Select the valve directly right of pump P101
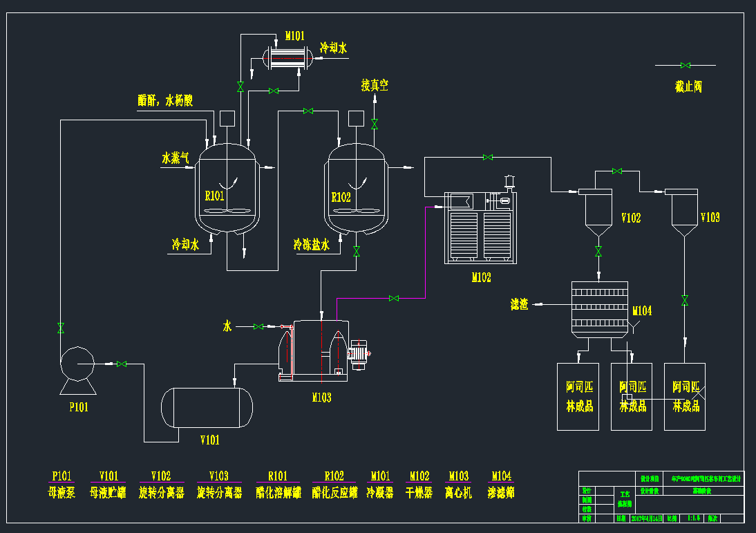This screenshot has width=756, height=533. coord(122,364)
